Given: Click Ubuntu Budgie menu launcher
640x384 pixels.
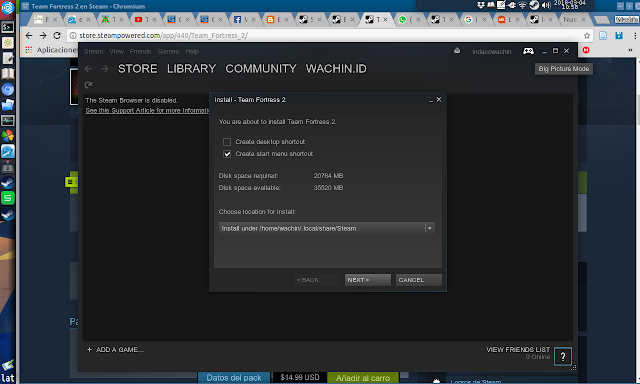Looking at the screenshot, I should tap(7, 8).
